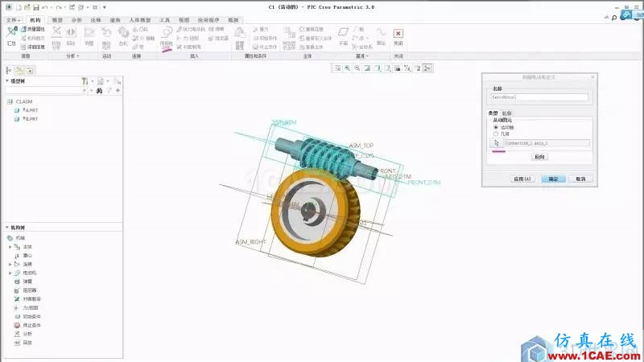
Task: Click the model tree filter input field
Action: 46,90
